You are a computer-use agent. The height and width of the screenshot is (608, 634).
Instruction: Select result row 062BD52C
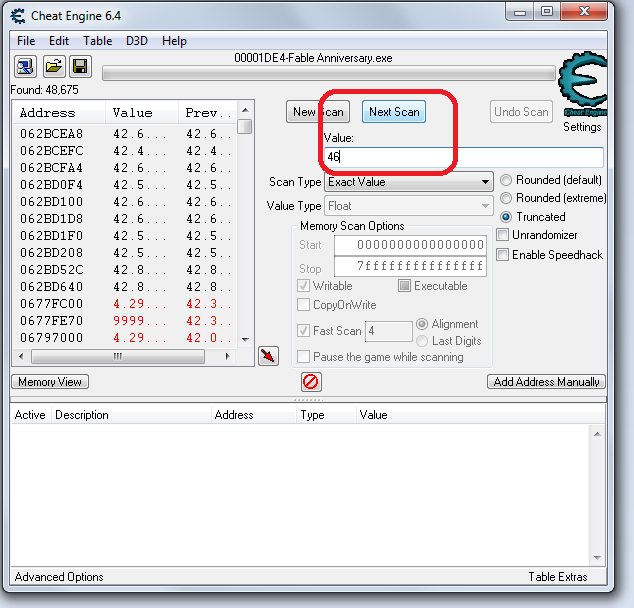pyautogui.click(x=125, y=269)
